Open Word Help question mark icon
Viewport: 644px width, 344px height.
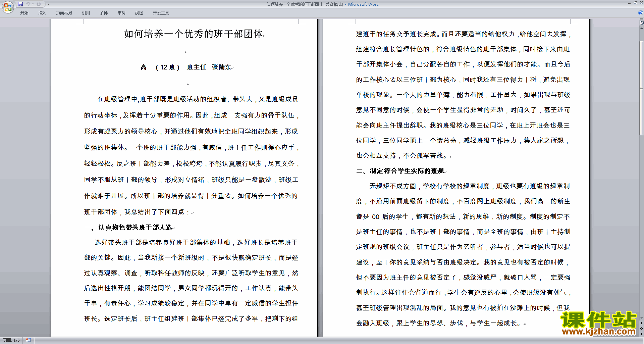(x=641, y=13)
